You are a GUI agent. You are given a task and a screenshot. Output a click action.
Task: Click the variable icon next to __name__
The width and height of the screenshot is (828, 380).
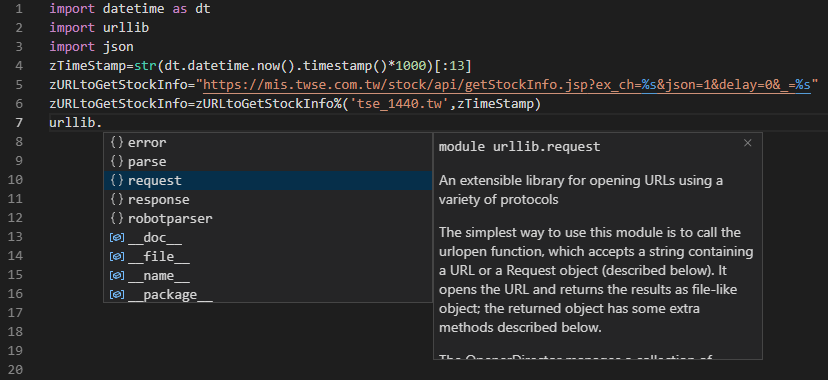(x=117, y=276)
